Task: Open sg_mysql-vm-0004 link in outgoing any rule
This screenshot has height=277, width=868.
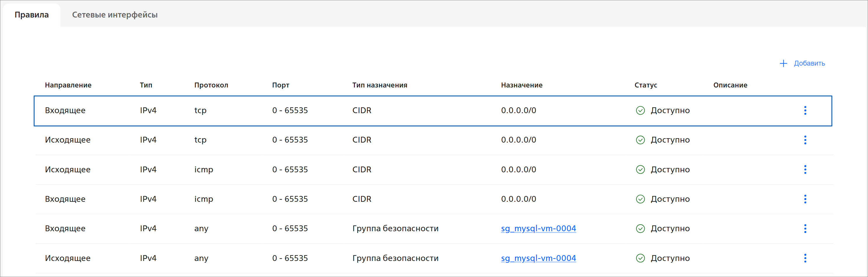Action: (x=538, y=258)
